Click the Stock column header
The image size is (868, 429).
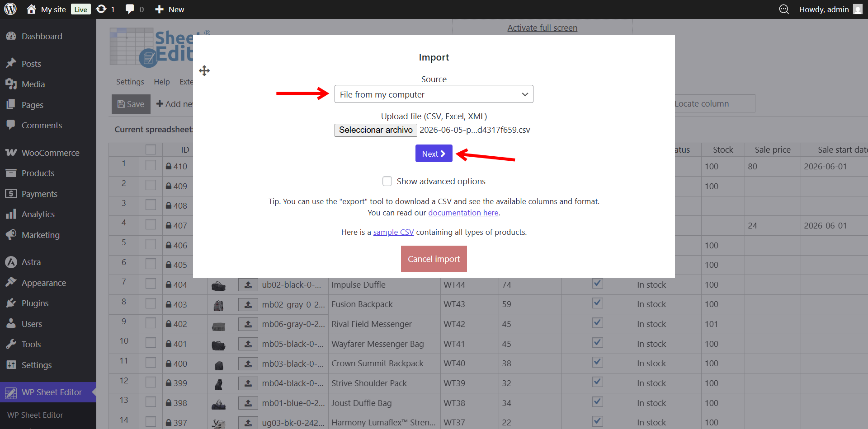[722, 149]
